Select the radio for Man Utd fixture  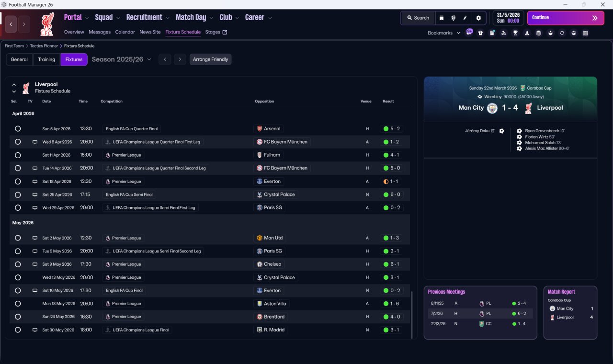(x=18, y=238)
